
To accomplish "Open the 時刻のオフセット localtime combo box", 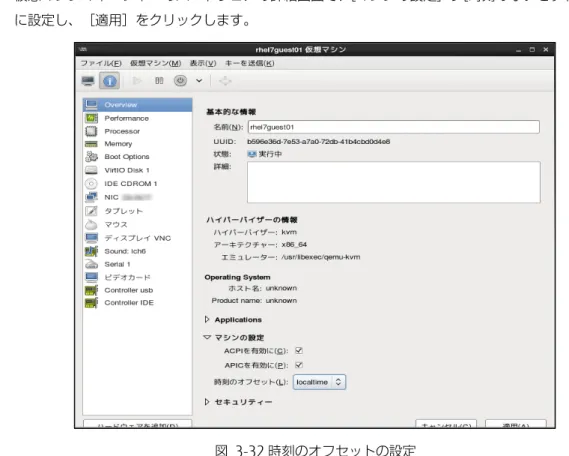I will (x=319, y=382).
